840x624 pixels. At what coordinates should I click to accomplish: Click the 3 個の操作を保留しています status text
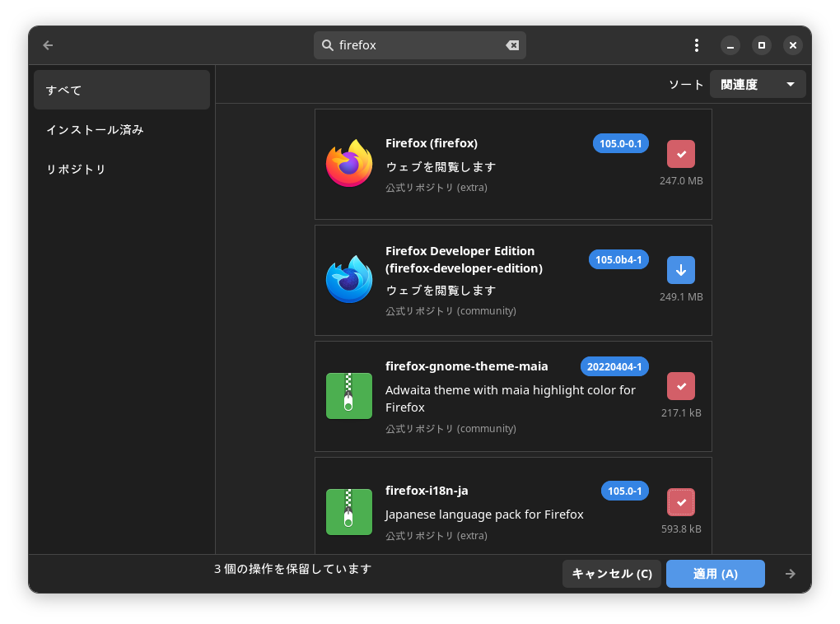[x=293, y=569]
